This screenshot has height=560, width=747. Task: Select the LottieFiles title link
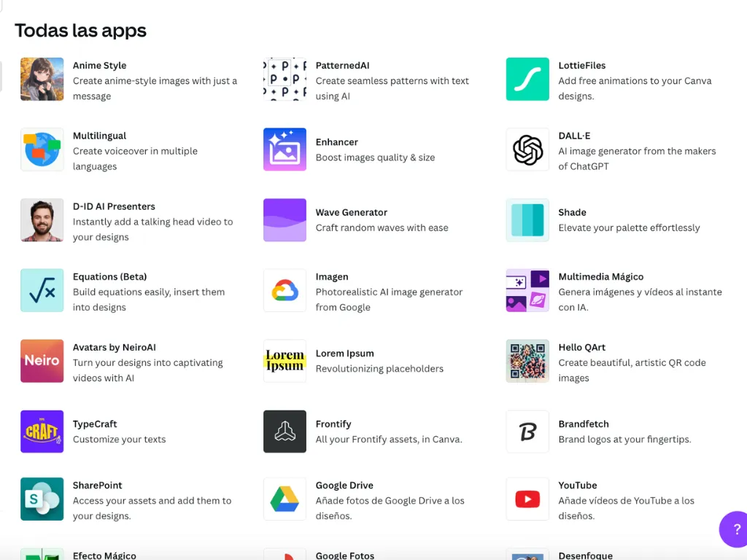582,65
